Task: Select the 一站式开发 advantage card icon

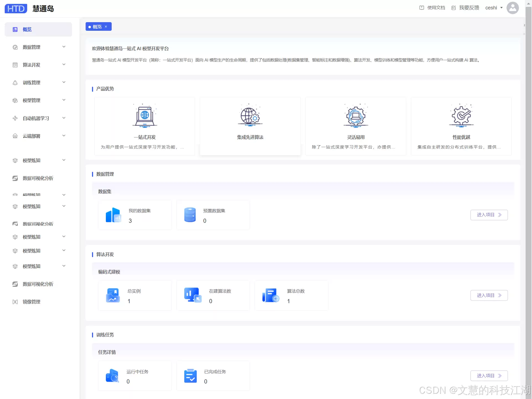Action: click(x=145, y=116)
